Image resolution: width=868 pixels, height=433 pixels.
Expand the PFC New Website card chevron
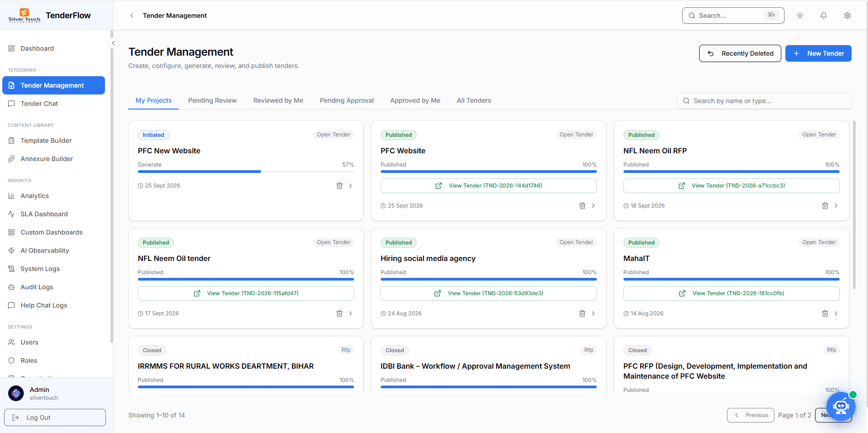(350, 186)
